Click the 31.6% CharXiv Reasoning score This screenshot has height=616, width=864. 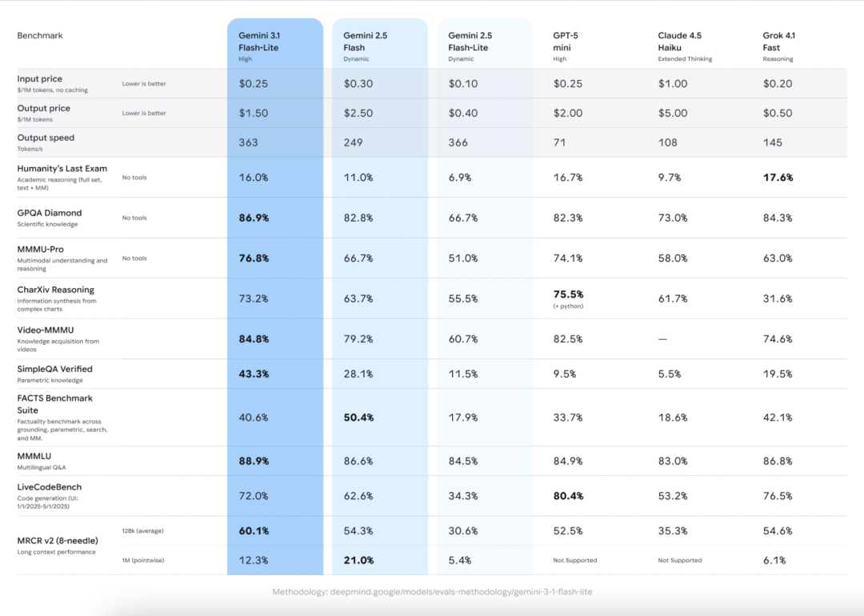pyautogui.click(x=778, y=298)
